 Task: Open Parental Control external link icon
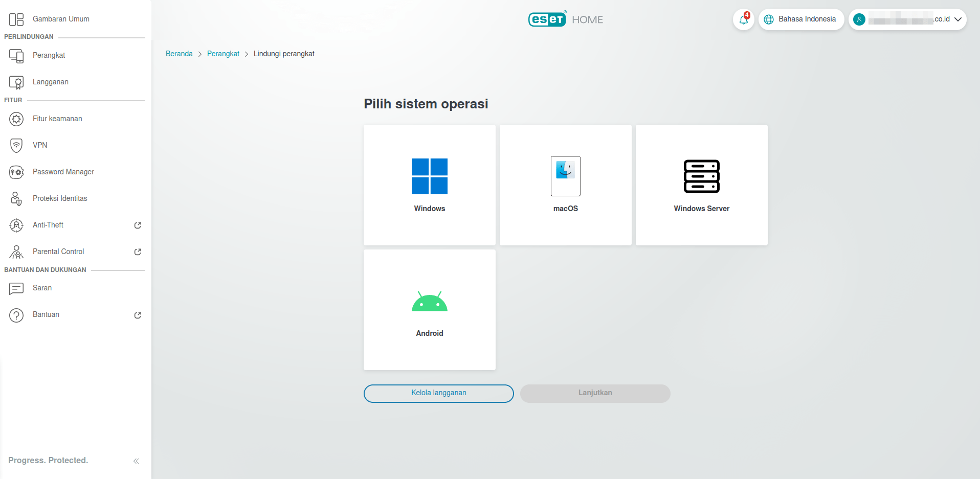point(138,252)
